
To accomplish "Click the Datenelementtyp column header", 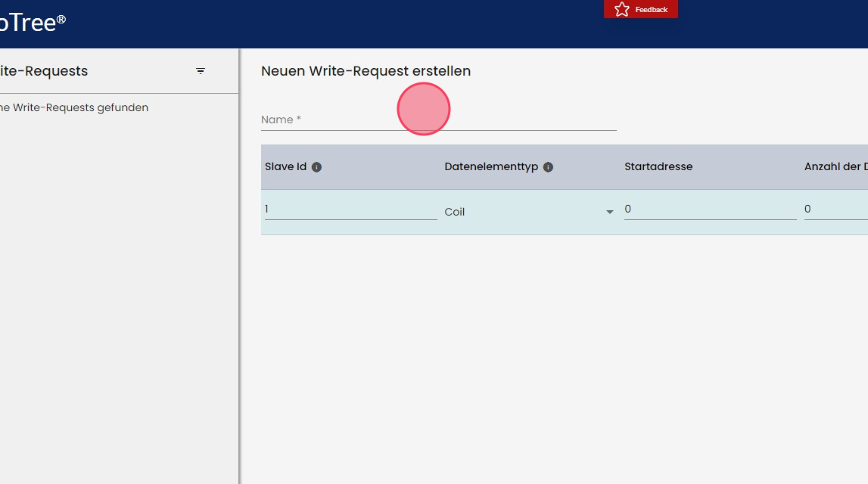I will tap(491, 167).
